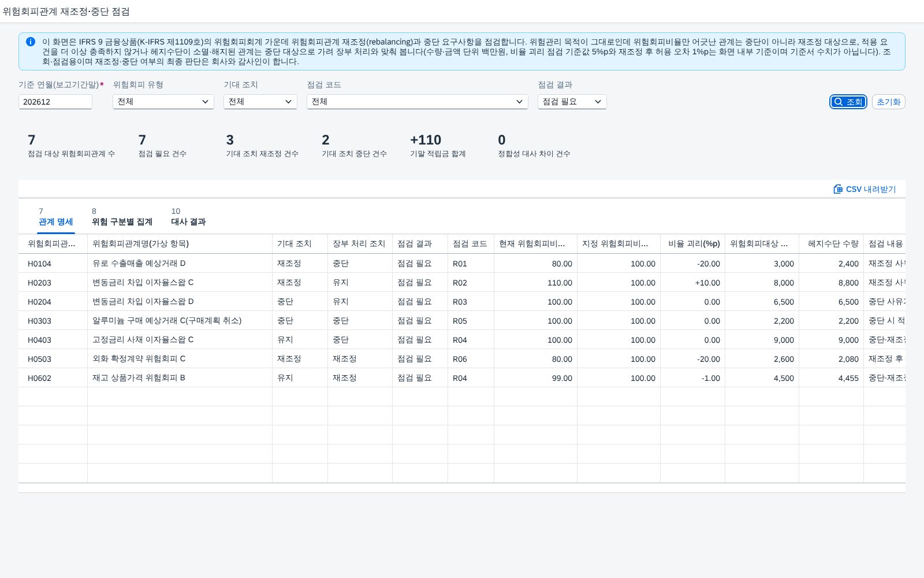Screen dimensions: 924x578
Task: Click the cell 변동금리 차입 이자율스왑 C
Action: [143, 283]
